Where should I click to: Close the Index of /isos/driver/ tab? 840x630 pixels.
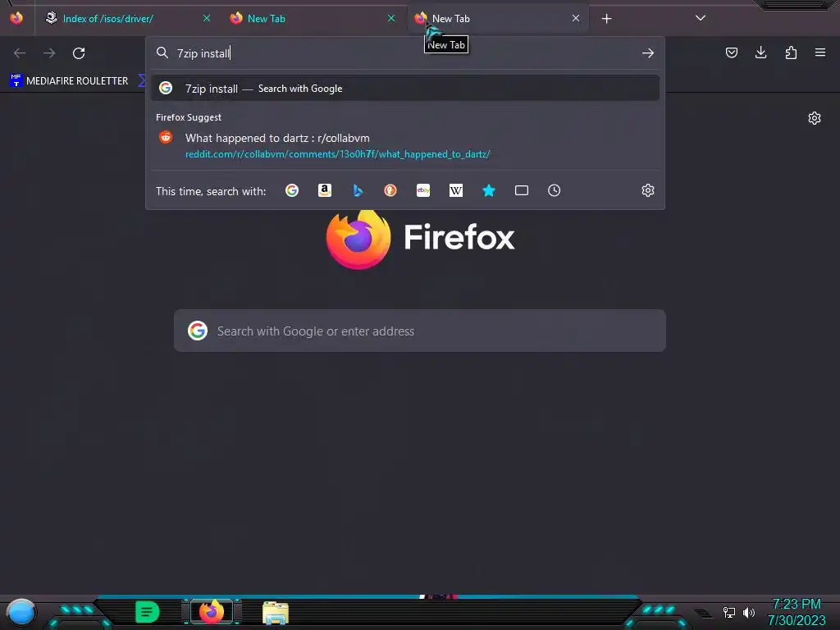[206, 18]
